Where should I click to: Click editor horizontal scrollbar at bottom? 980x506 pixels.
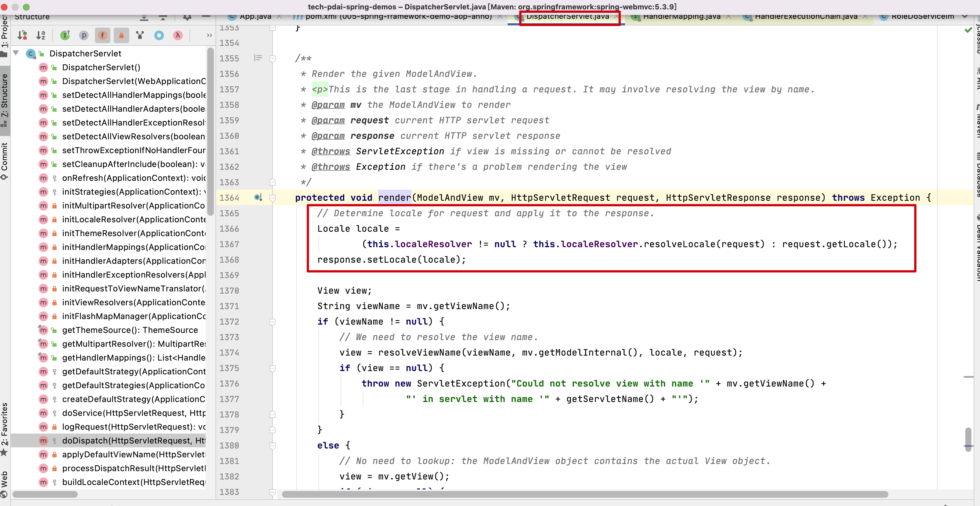point(584,494)
